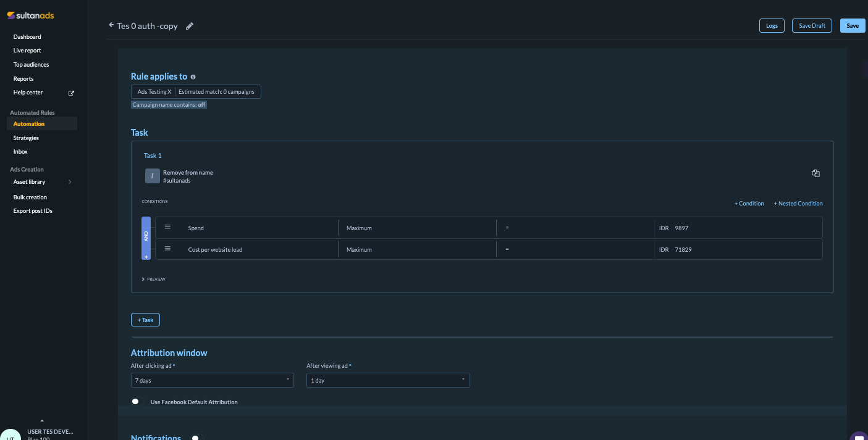Open Strategies in the sidebar

(26, 138)
